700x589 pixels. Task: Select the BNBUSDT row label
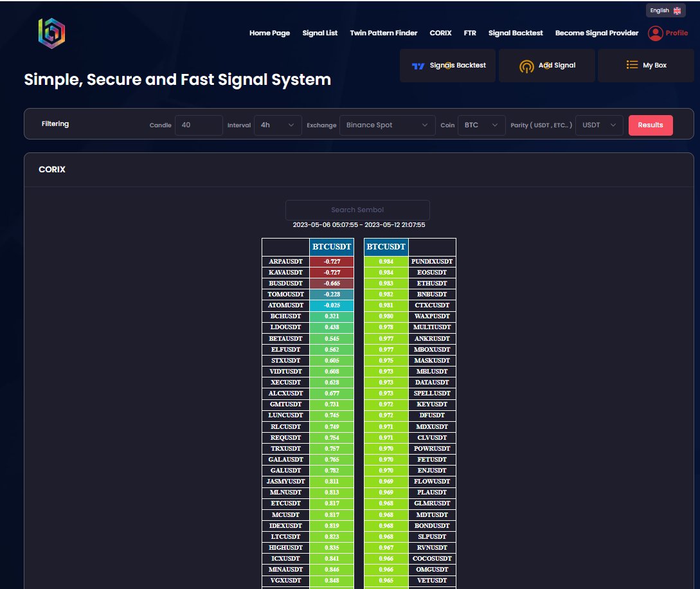(432, 294)
